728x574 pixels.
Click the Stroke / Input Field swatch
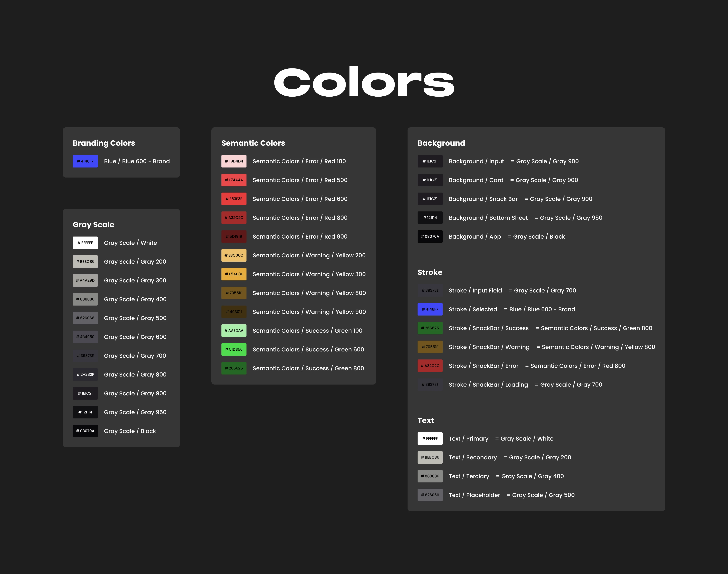430,290
